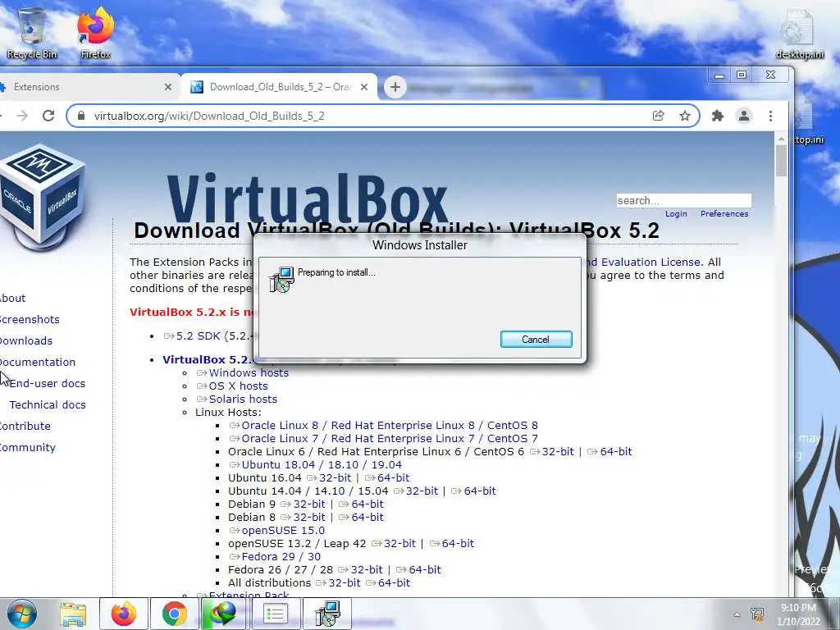Open the Windows Start menu
This screenshot has height=630, width=840.
[22, 614]
